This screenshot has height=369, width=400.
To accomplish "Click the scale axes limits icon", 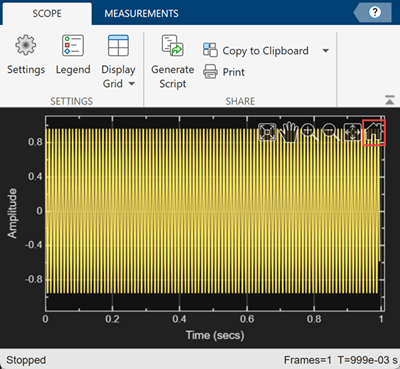I will (x=352, y=132).
